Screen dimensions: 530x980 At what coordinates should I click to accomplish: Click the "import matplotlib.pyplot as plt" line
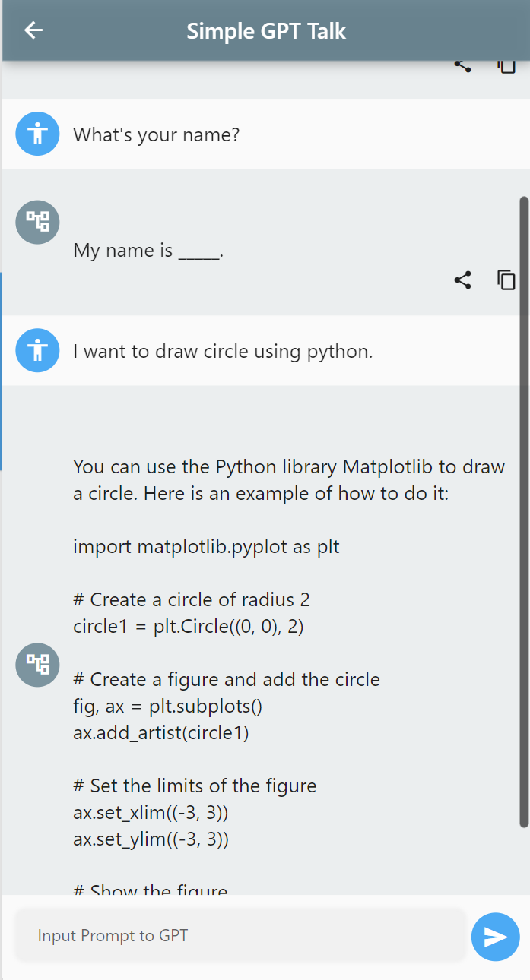(x=206, y=546)
